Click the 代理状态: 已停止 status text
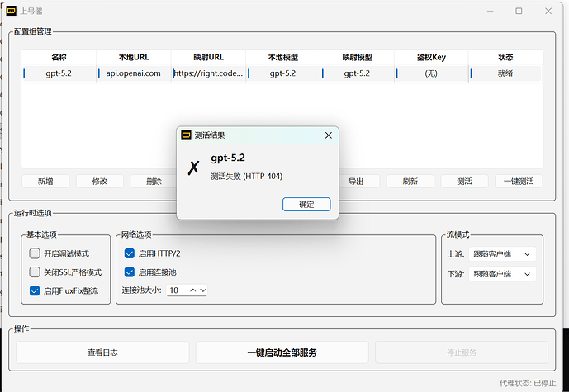 528,383
